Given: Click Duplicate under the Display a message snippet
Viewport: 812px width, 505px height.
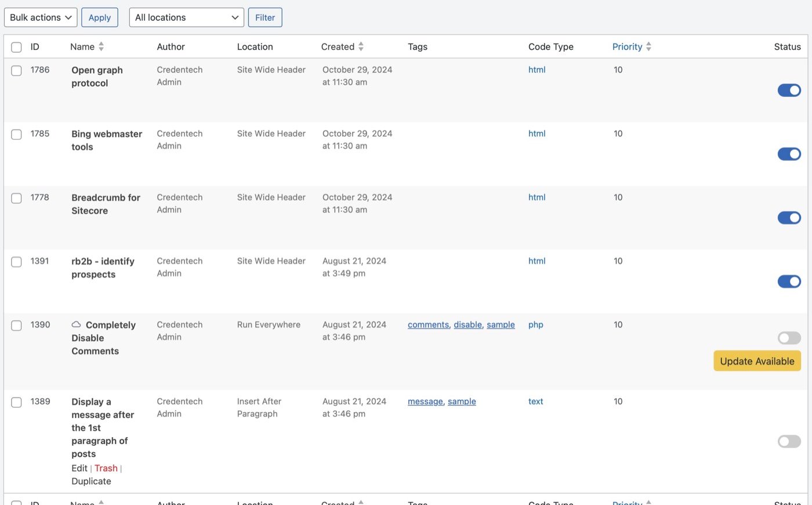Looking at the screenshot, I should tap(91, 481).
